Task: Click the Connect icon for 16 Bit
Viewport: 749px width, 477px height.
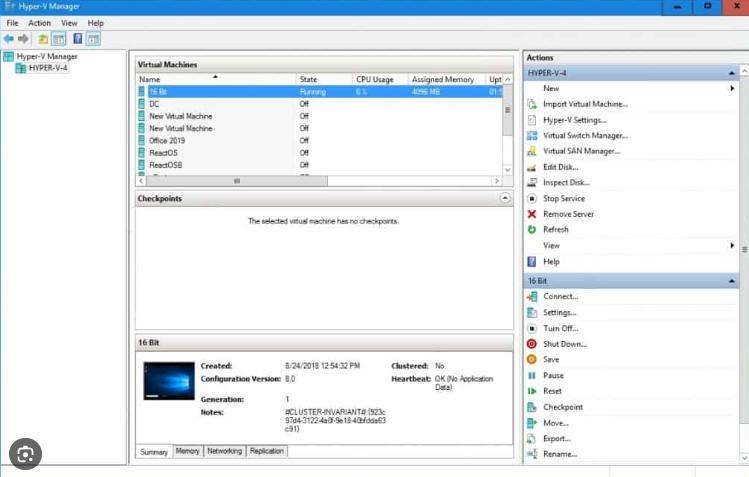Action: click(x=532, y=297)
